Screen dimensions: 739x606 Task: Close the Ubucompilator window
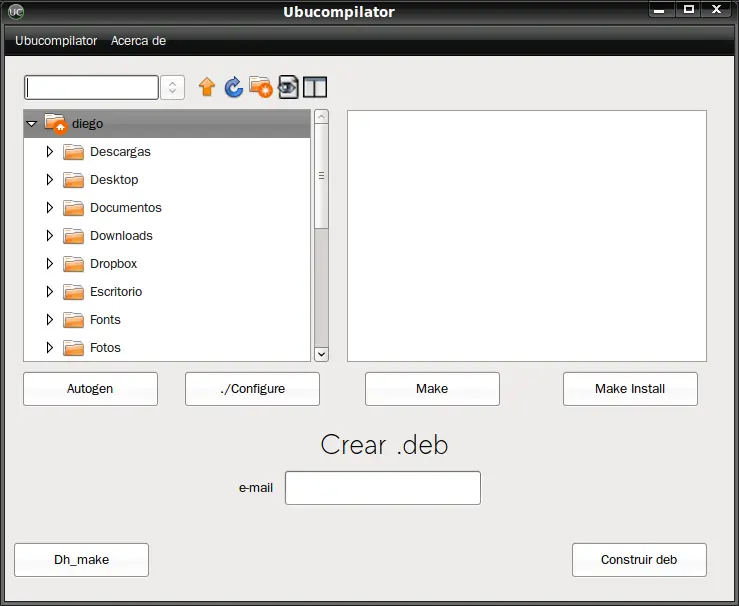pyautogui.click(x=717, y=9)
